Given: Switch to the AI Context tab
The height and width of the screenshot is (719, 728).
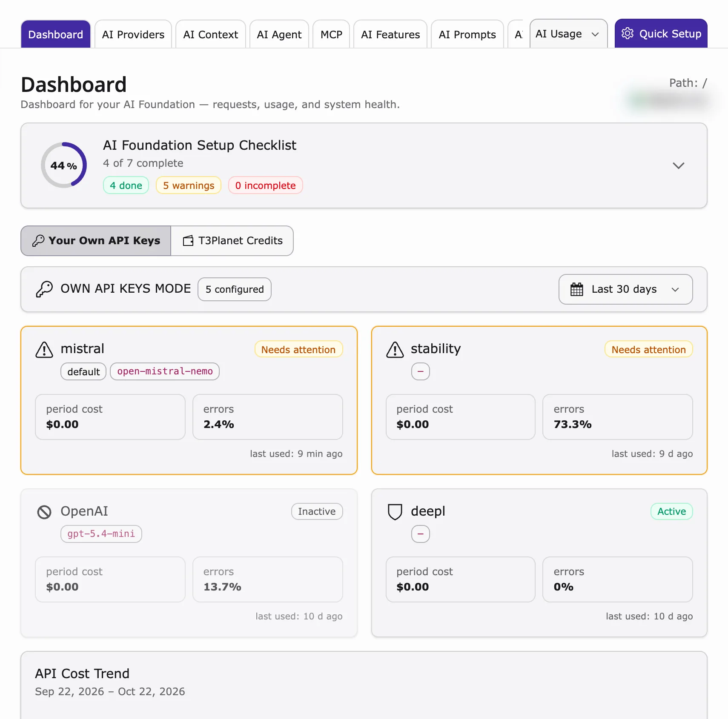Looking at the screenshot, I should coord(211,34).
